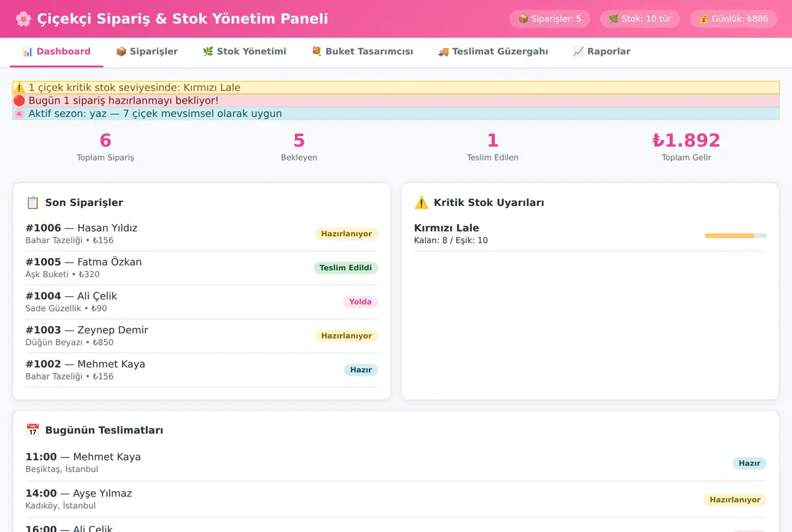Click the Siparişler: 5 header badge

[550, 19]
